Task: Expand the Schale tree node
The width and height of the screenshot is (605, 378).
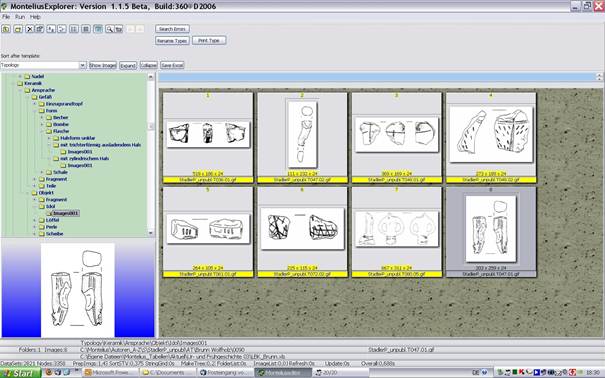Action: point(42,172)
